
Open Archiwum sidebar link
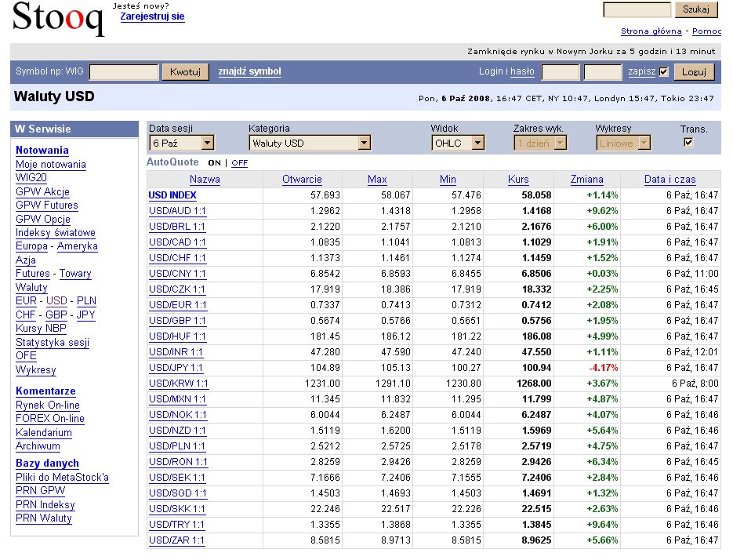38,446
